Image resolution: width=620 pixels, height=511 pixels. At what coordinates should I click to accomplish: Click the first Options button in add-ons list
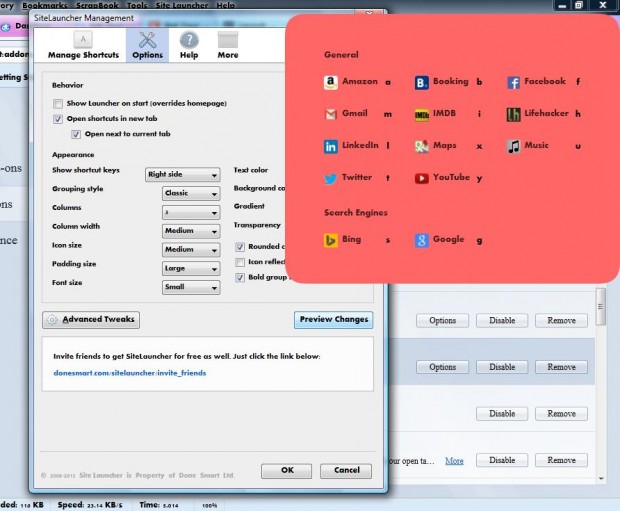coord(442,320)
